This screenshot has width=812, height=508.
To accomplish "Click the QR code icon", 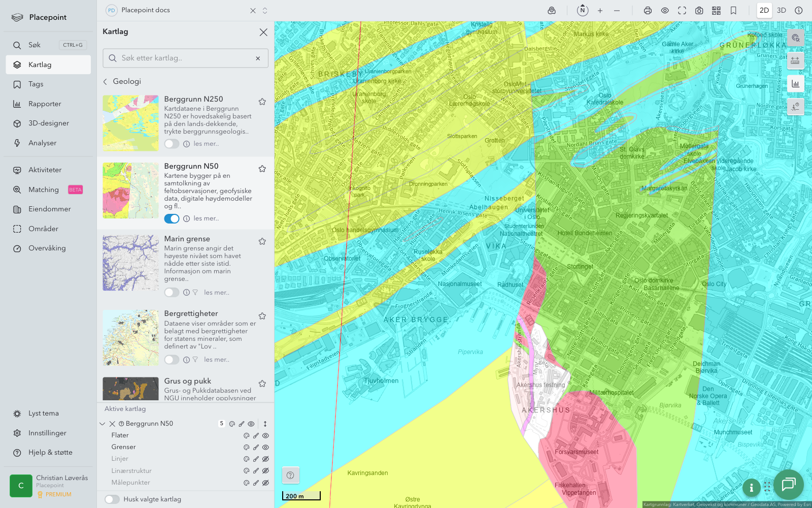I will (716, 11).
